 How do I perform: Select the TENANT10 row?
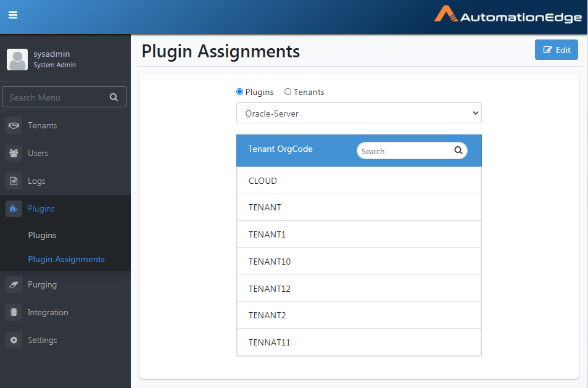[x=359, y=262]
